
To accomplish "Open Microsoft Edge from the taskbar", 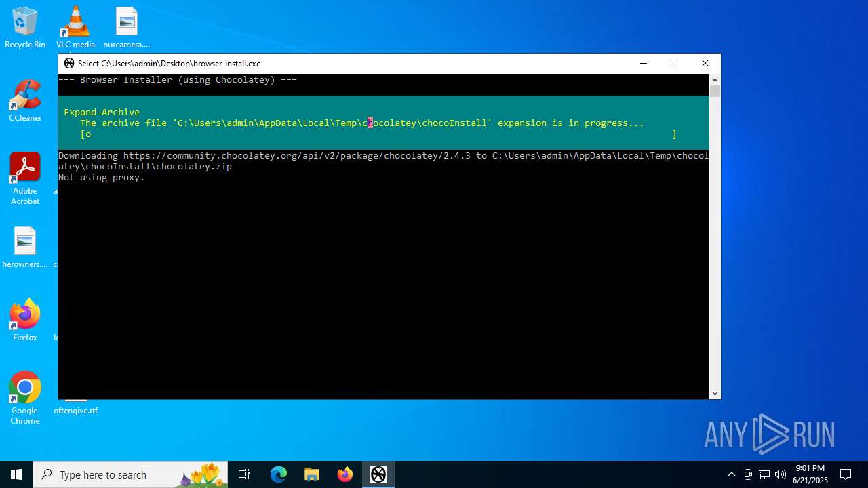I will tap(279, 474).
